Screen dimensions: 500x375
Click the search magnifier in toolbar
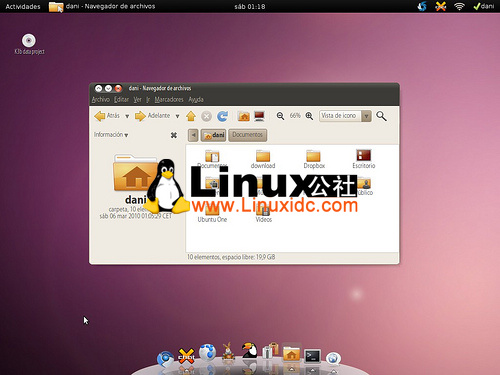381,116
